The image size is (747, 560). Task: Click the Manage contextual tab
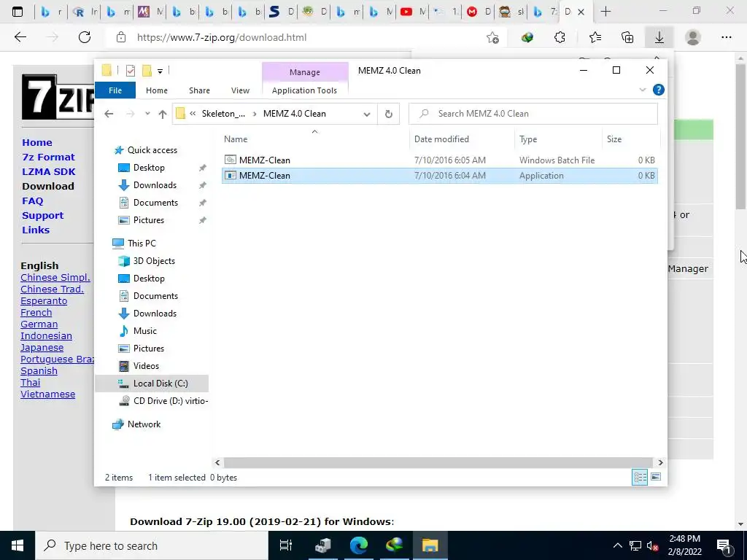[305, 72]
